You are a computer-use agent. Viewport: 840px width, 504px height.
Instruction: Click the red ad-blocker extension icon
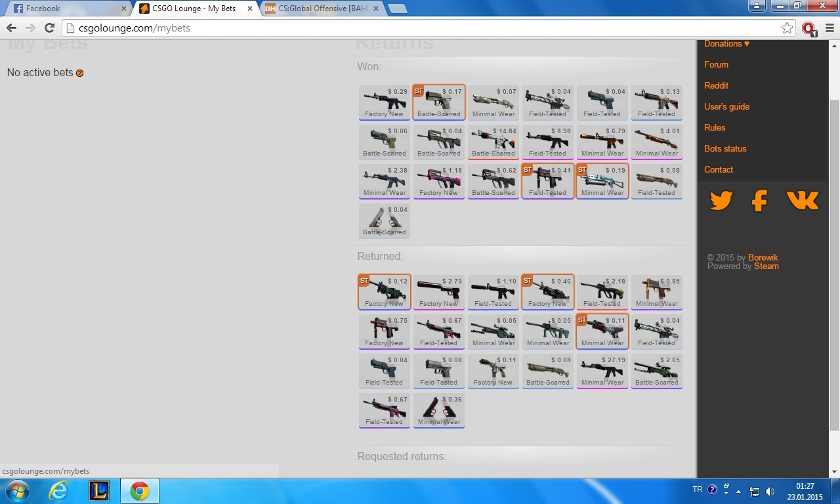point(808,28)
